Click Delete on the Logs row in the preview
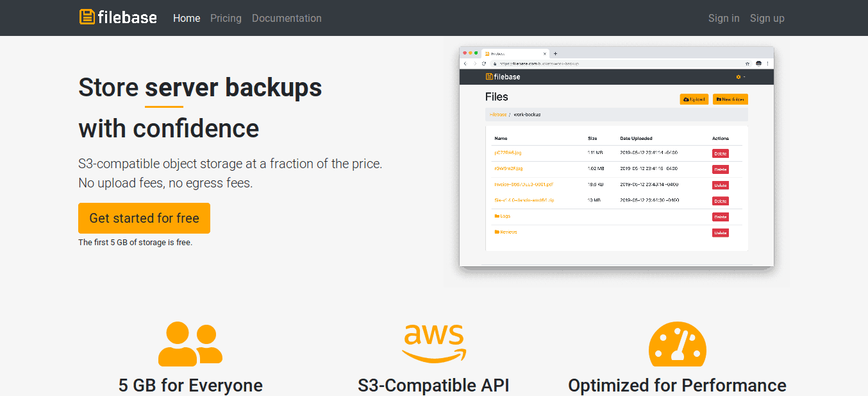Screen dimensions: 868x396 click(720, 217)
